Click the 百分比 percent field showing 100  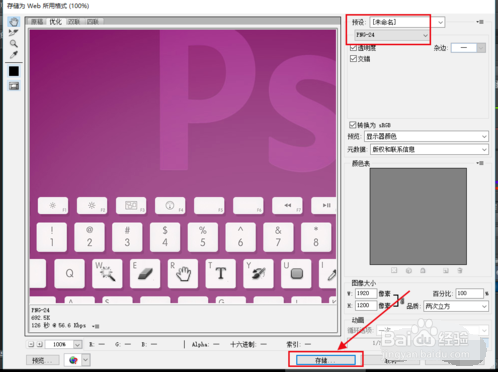(469, 293)
